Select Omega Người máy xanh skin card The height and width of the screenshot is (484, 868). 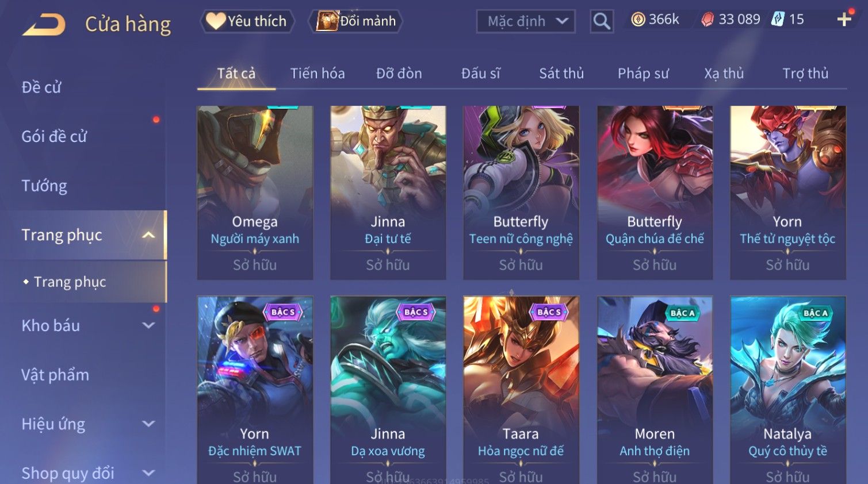[255, 193]
